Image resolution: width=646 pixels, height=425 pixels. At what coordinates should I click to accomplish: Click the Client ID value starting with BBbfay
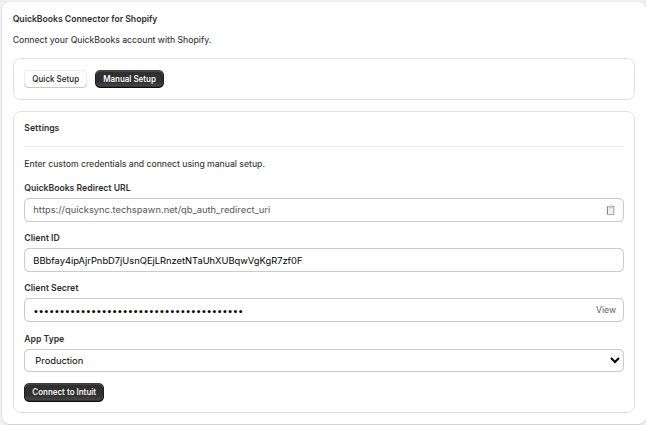pyautogui.click(x=167, y=260)
